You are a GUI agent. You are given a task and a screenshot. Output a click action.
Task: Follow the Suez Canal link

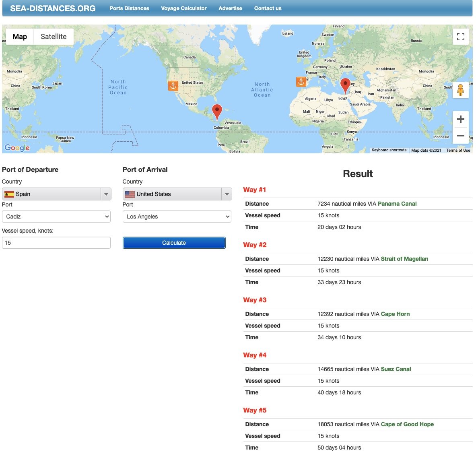point(396,369)
